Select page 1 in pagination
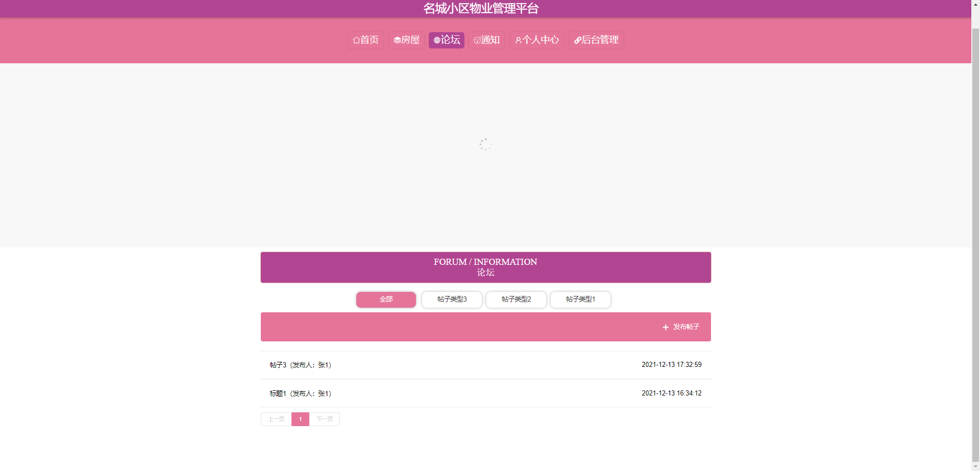The image size is (980, 471). coord(300,419)
